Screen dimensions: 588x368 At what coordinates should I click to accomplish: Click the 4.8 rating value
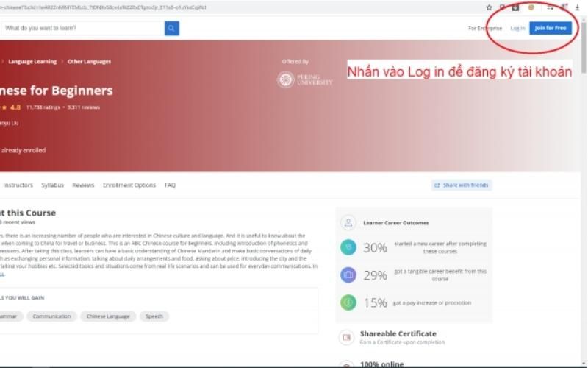click(15, 107)
